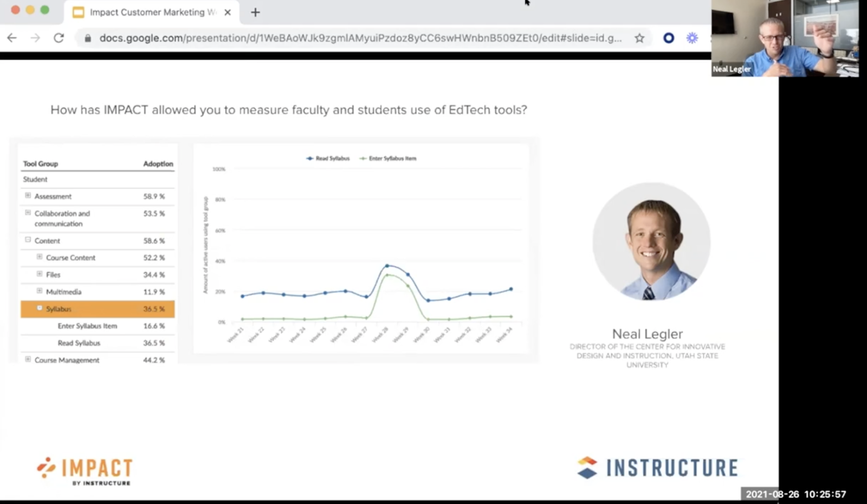Click the browser forward arrow
867x504 pixels.
pyautogui.click(x=35, y=38)
